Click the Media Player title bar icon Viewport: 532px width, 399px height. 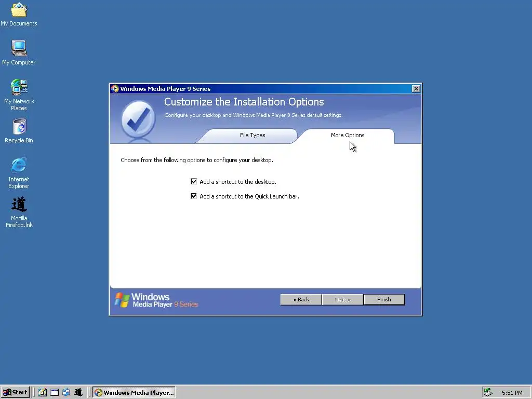tap(115, 89)
